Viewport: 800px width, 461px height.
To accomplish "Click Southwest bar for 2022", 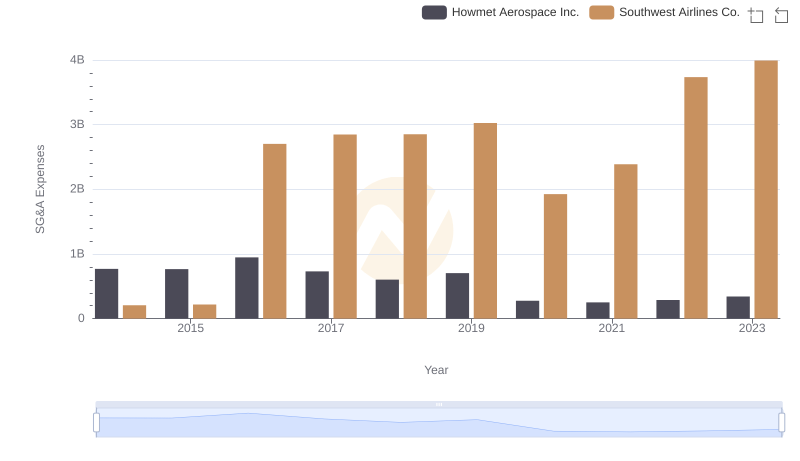I will point(696,198).
